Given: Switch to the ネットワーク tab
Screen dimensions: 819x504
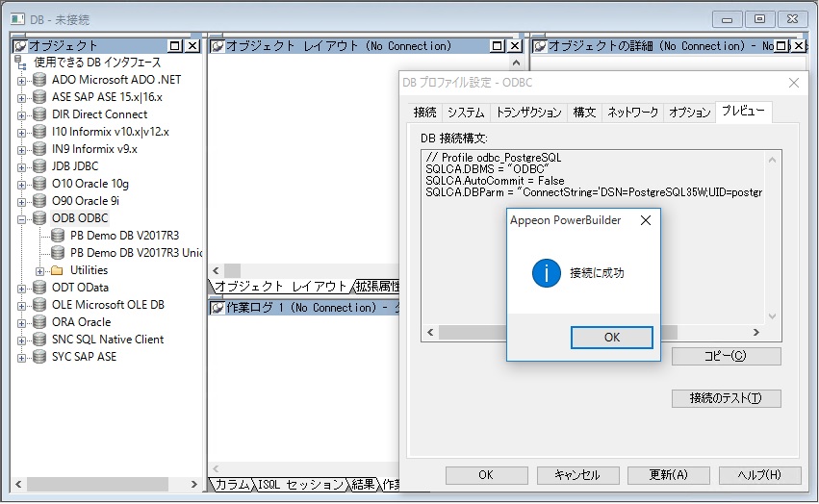Looking at the screenshot, I should [632, 113].
